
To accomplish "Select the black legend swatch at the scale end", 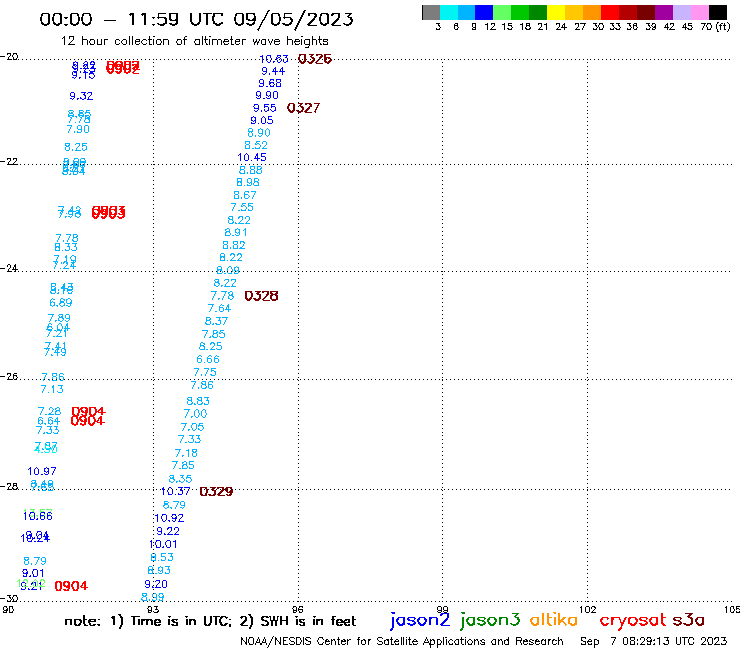I will (x=717, y=12).
